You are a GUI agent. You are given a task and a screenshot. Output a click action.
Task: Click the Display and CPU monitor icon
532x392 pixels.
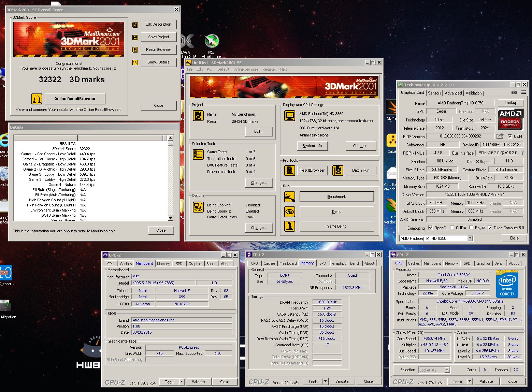click(x=290, y=116)
